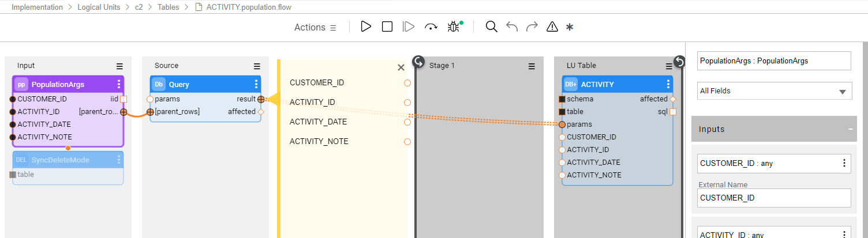Open PopulationArgs actor three-dot menu

click(119, 84)
